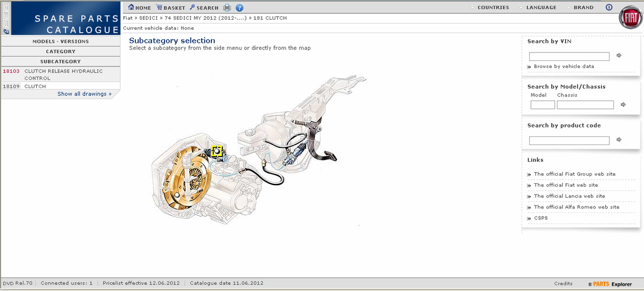Screen dimensions: 644x291
Task: Open MODELS - VERSIONS panel
Action: coord(61,41)
